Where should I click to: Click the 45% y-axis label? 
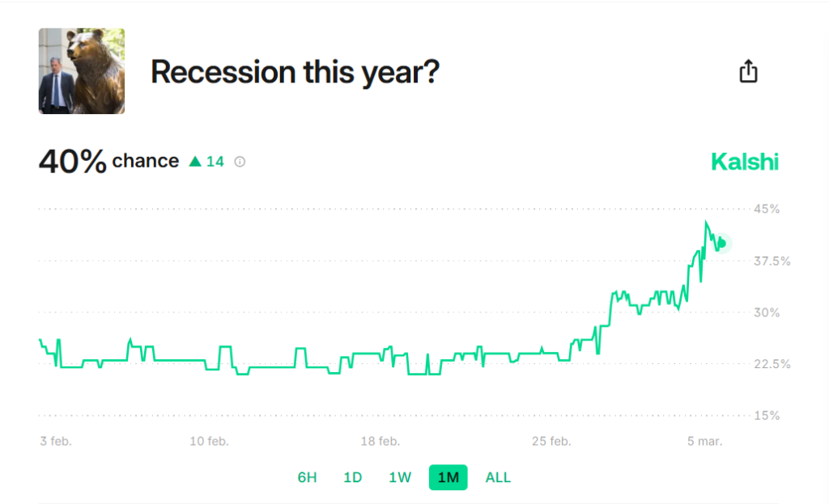coord(767,210)
